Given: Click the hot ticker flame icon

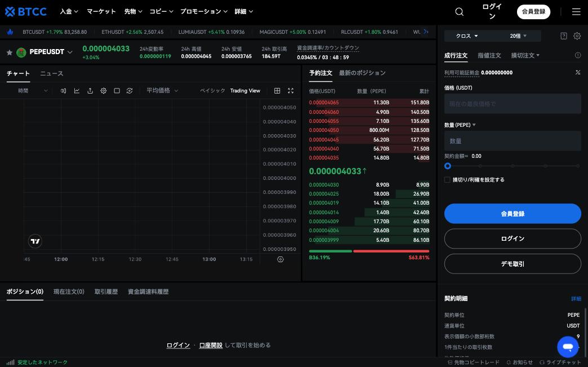Looking at the screenshot, I should tap(10, 32).
